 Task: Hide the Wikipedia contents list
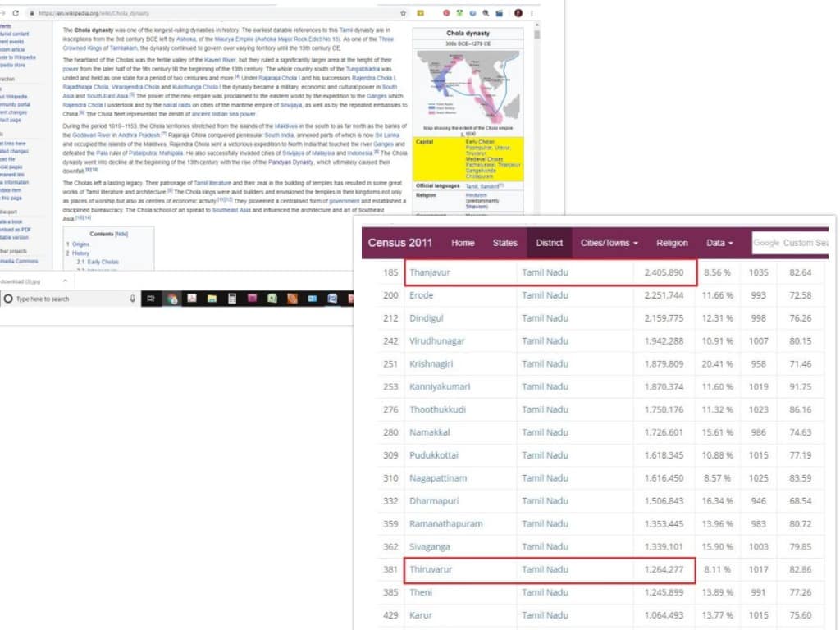pyautogui.click(x=121, y=234)
